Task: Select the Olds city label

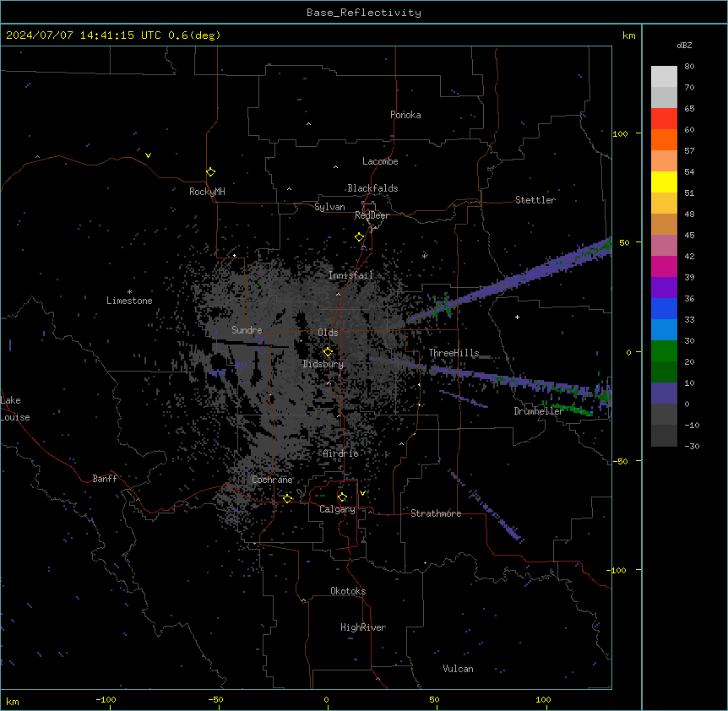Action: click(328, 333)
